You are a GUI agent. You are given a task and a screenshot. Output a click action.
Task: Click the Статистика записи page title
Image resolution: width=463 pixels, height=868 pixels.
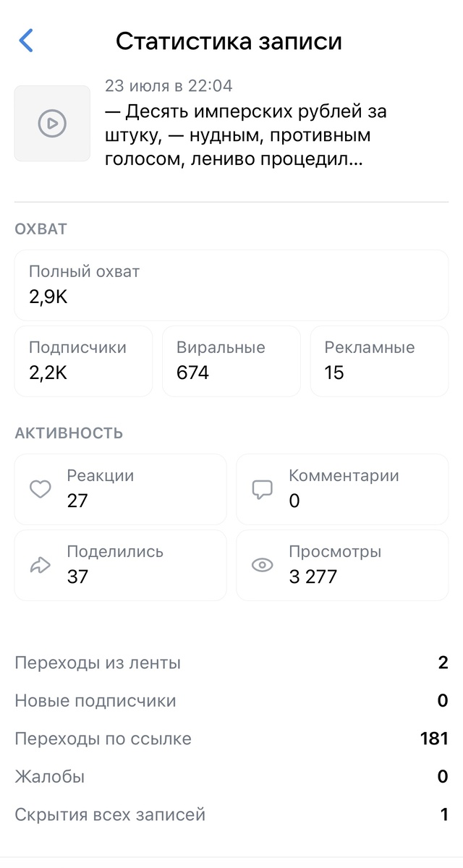[x=229, y=41]
